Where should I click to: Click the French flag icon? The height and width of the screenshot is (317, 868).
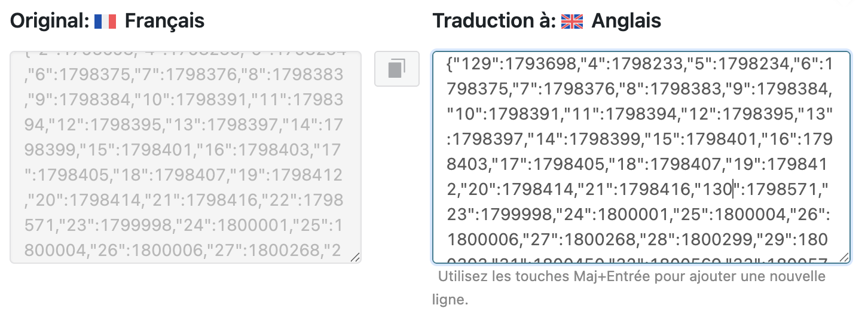[x=105, y=22]
